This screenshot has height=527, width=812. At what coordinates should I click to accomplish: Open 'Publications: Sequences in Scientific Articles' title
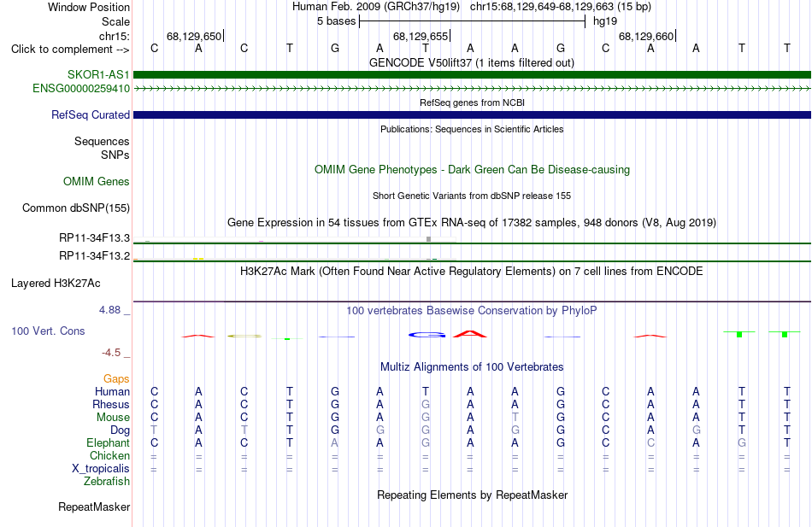coord(472,129)
